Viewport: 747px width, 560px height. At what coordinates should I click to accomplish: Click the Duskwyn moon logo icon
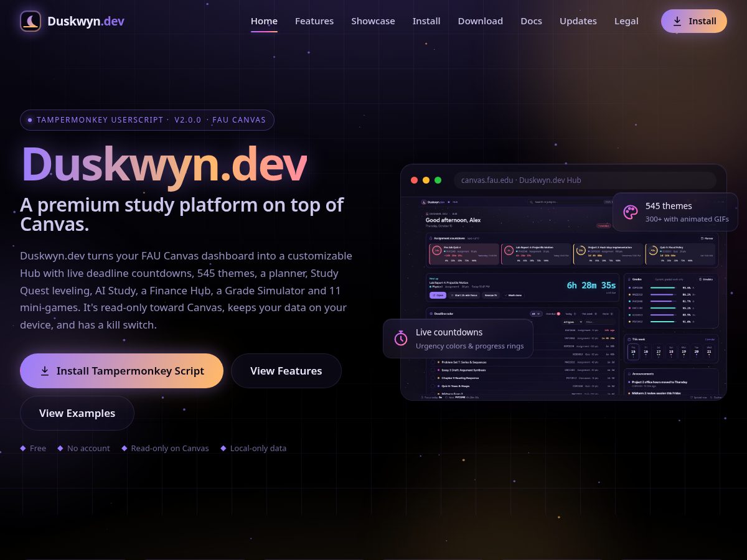pos(31,21)
